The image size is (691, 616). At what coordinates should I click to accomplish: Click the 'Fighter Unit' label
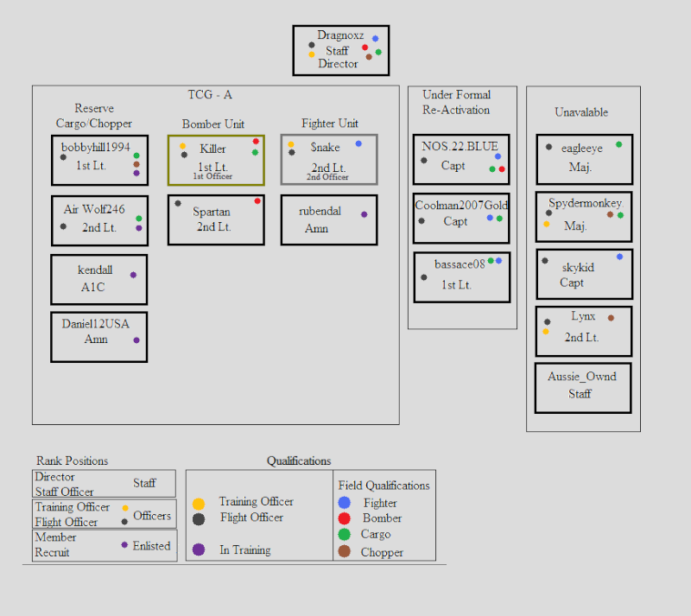pos(330,124)
